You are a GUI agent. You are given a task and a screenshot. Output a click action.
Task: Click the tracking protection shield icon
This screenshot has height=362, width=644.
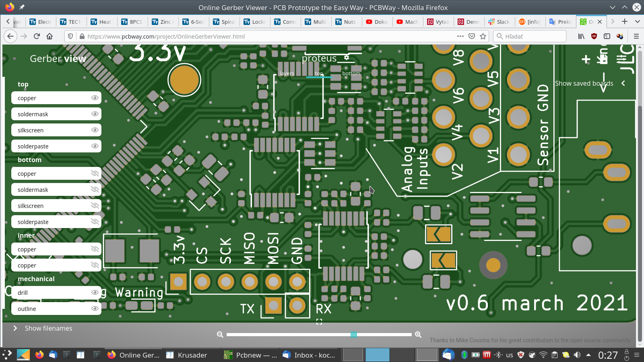point(70,36)
